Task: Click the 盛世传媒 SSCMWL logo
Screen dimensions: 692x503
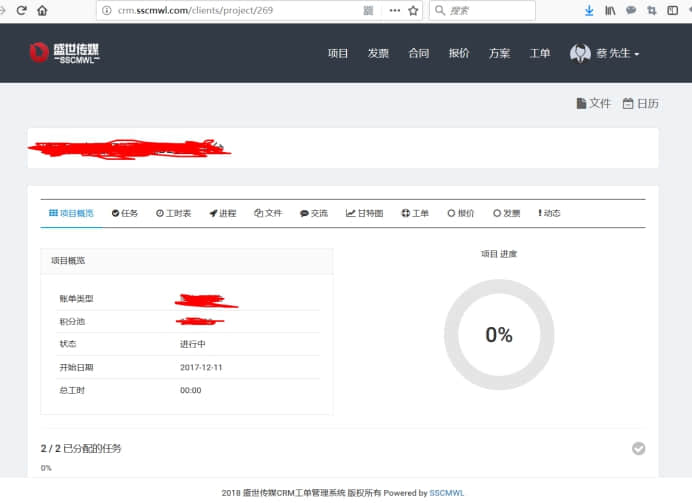Action: point(66,53)
